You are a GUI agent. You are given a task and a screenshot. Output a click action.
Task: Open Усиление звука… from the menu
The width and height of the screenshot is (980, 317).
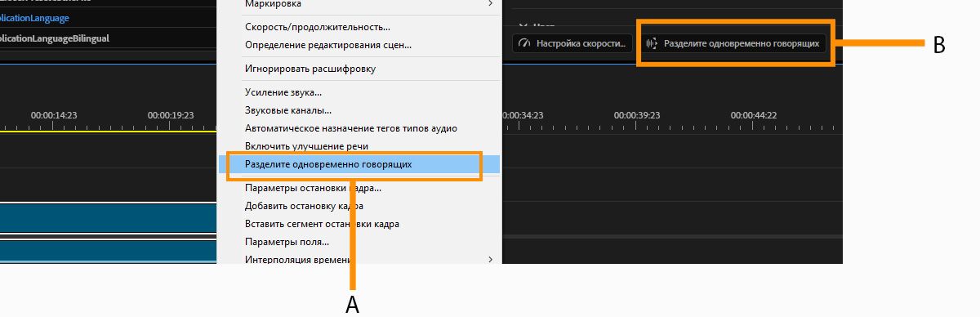pyautogui.click(x=359, y=93)
